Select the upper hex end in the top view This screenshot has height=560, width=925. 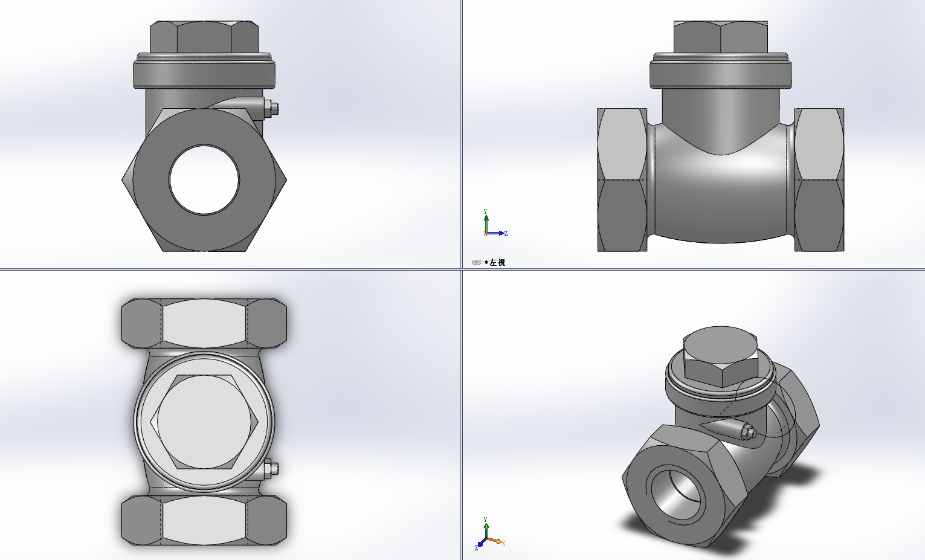(x=204, y=324)
